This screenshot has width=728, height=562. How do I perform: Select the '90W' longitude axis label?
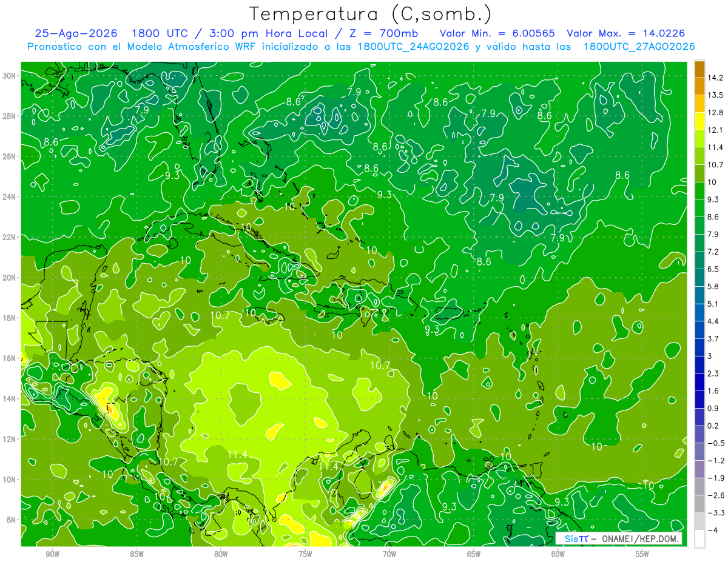[x=52, y=554]
